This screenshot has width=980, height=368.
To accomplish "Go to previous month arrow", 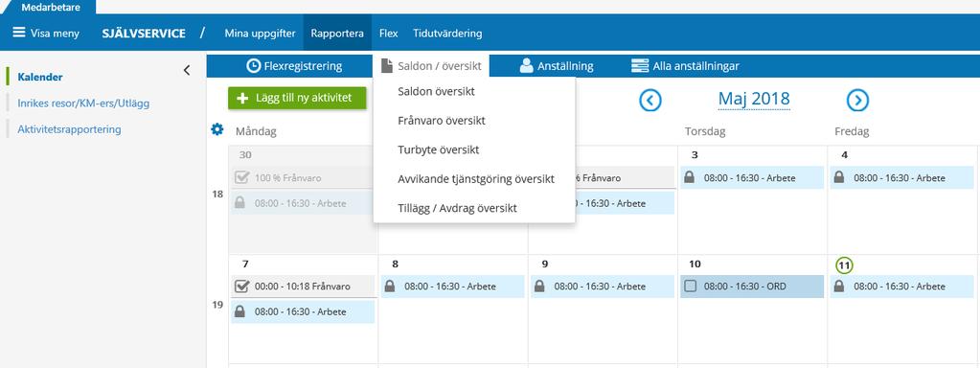I will pos(650,100).
